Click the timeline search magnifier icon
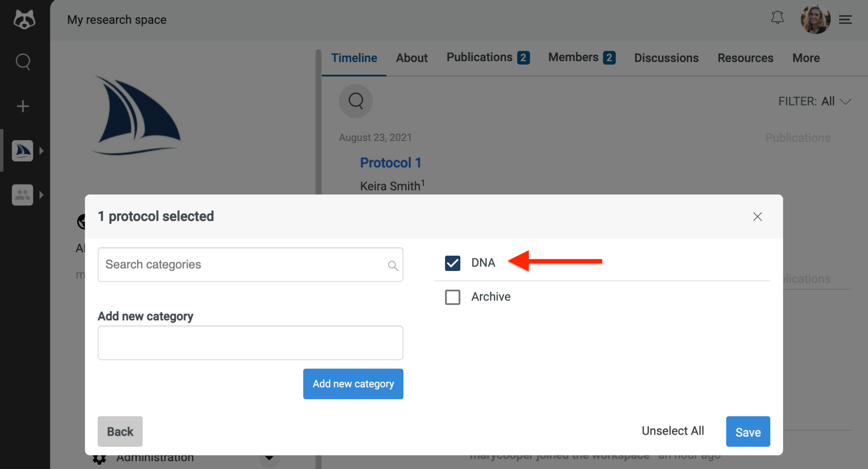Screen dimensions: 868x469 click(356, 101)
